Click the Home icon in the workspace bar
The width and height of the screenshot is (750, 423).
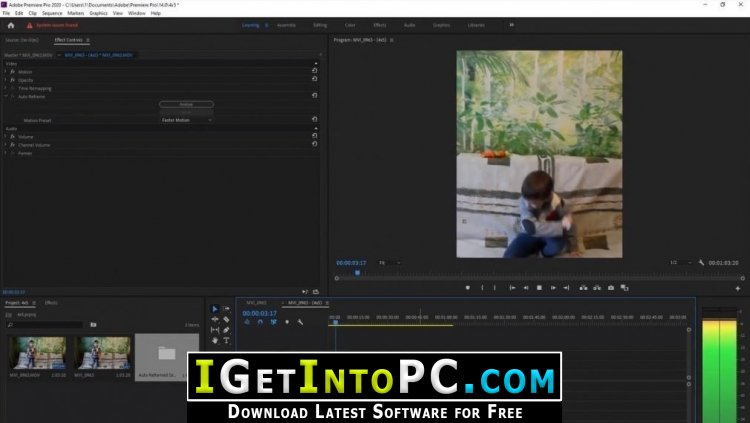[x=10, y=25]
